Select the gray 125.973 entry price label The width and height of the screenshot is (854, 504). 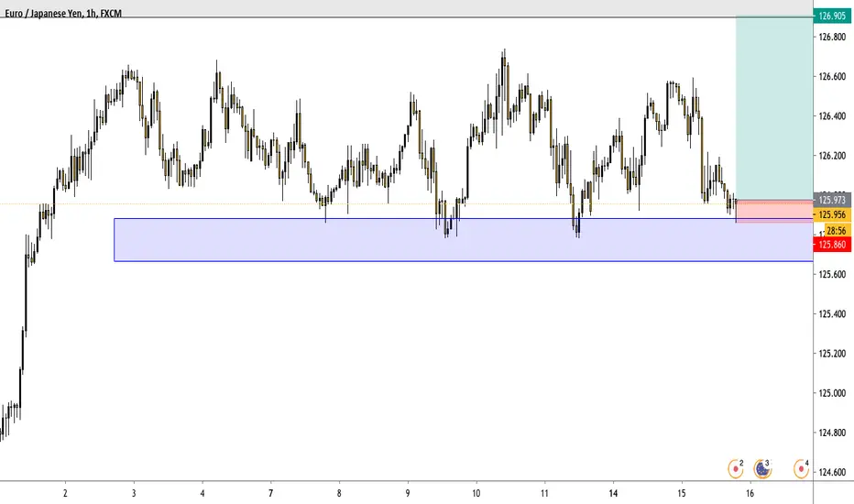pyautogui.click(x=832, y=200)
